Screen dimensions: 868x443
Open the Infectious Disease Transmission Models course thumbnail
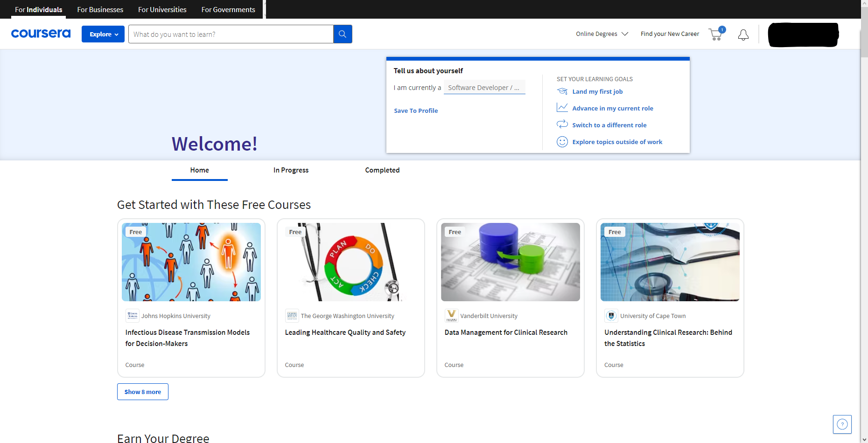(x=191, y=262)
